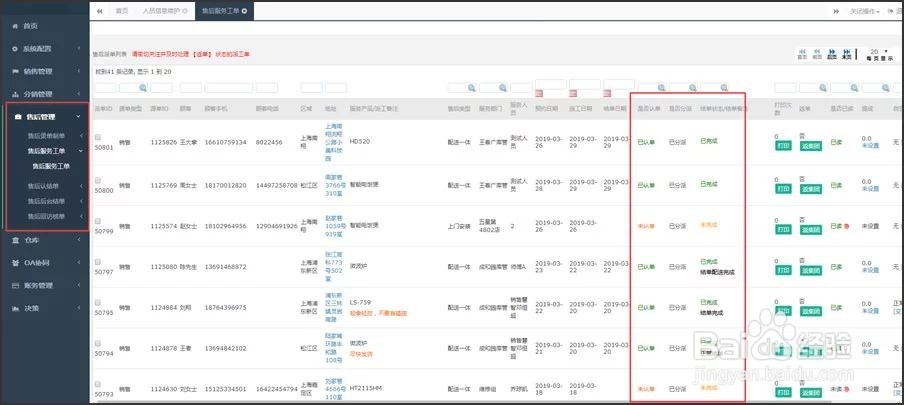
Task: Expand the 系统配置 menu chevron
Action: coord(80,49)
